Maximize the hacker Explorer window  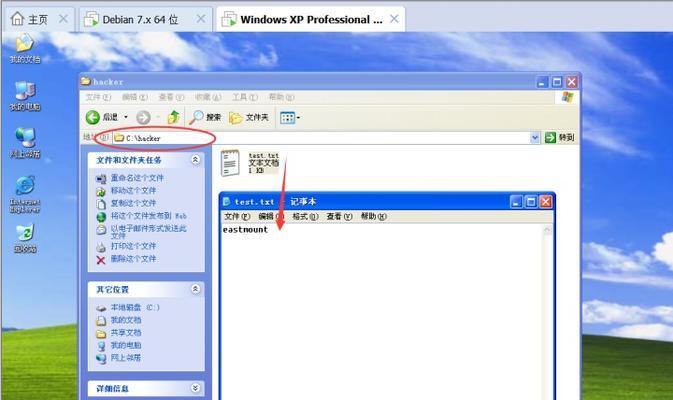pyautogui.click(x=557, y=82)
